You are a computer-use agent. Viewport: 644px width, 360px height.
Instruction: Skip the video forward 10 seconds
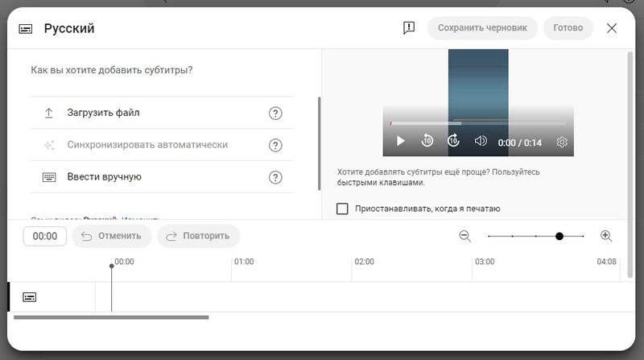point(453,141)
